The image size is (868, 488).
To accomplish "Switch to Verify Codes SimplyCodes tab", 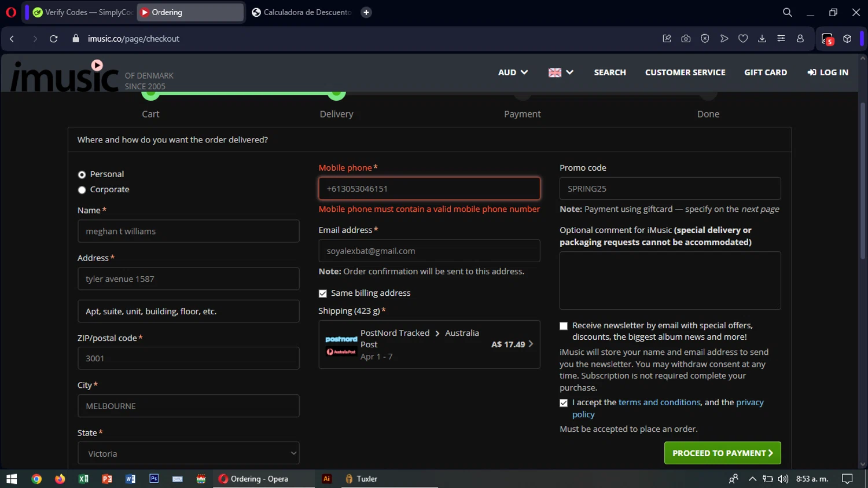I will tap(82, 12).
